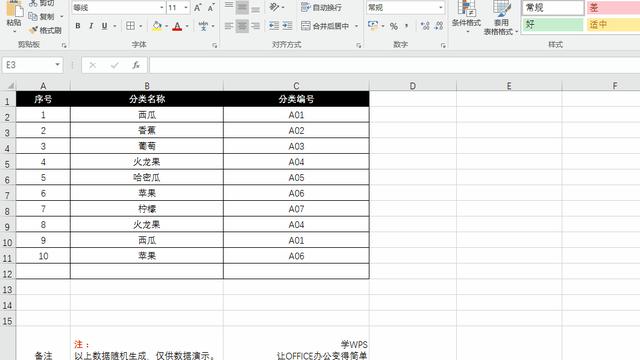Expand the Name Box dropdown arrow
Image resolution: width=640 pixels, height=360 pixels.
pos(58,65)
